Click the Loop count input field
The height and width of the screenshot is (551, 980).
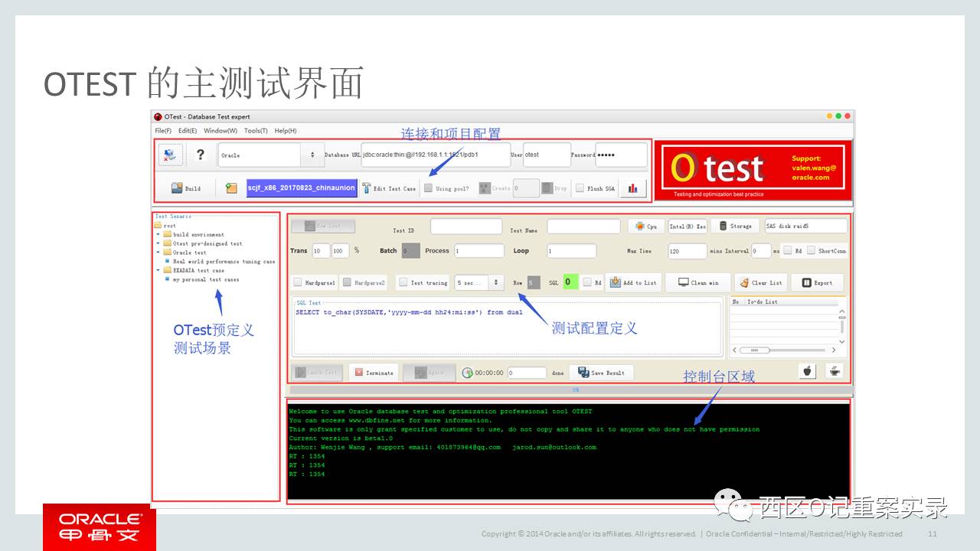[571, 251]
